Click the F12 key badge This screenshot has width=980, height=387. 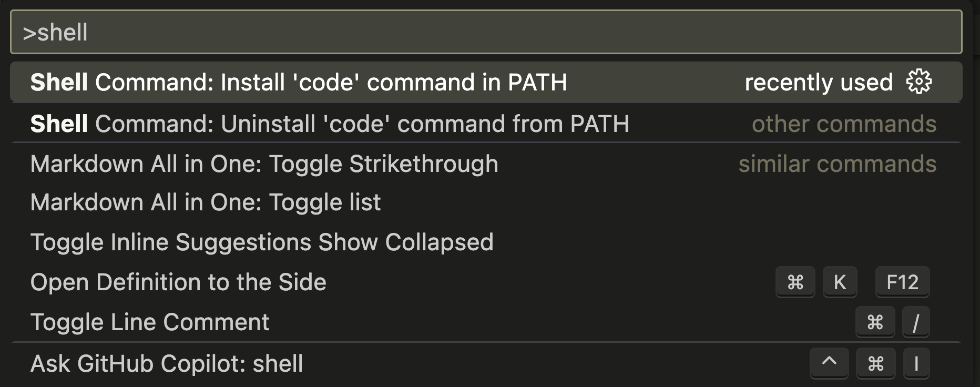pos(902,282)
